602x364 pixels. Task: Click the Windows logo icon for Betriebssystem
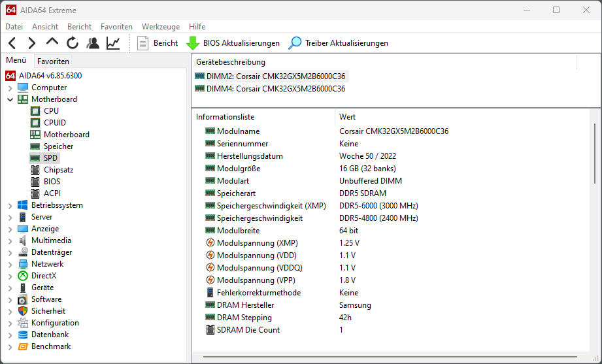click(23, 205)
